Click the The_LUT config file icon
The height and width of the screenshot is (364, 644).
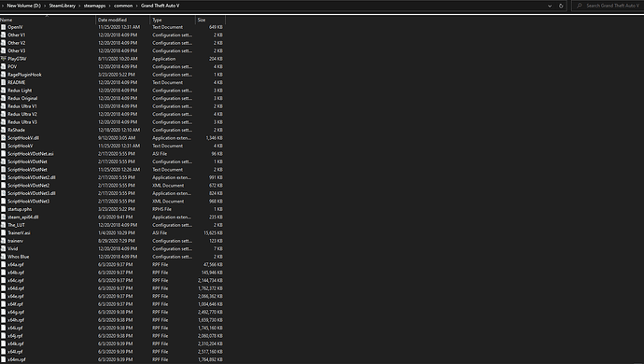click(x=4, y=225)
